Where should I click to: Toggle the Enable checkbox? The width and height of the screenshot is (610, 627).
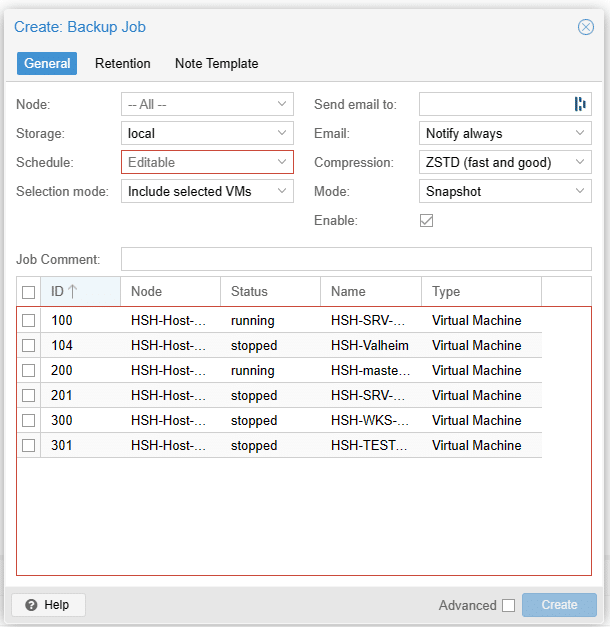426,220
